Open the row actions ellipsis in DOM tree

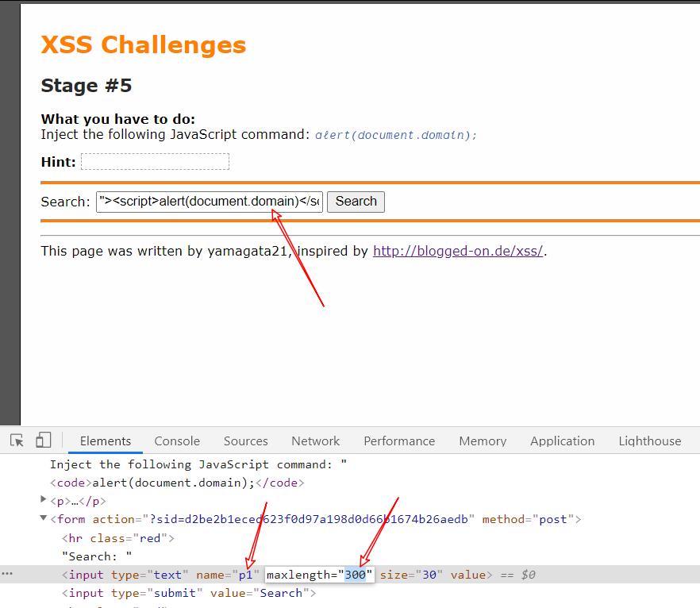[x=7, y=574]
